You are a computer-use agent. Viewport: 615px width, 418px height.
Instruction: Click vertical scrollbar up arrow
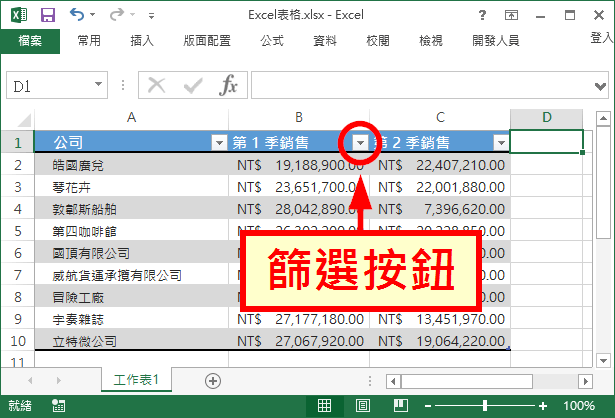point(603,118)
